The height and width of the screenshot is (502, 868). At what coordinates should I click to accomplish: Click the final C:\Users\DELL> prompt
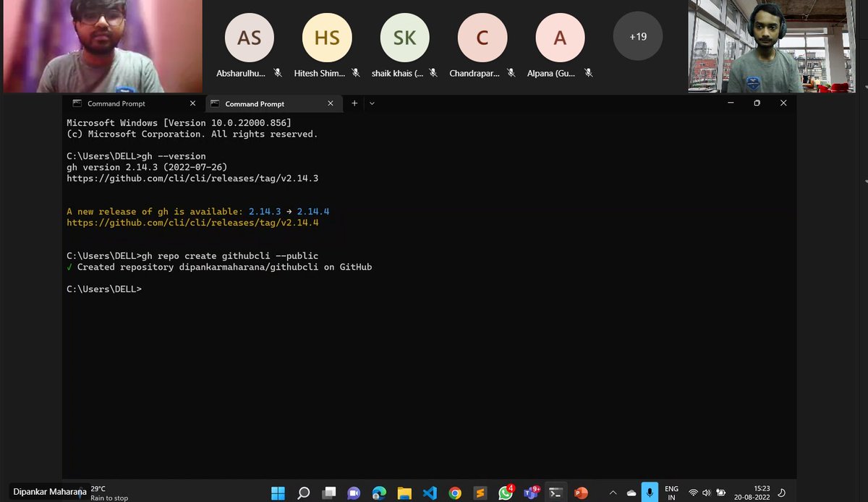click(104, 289)
